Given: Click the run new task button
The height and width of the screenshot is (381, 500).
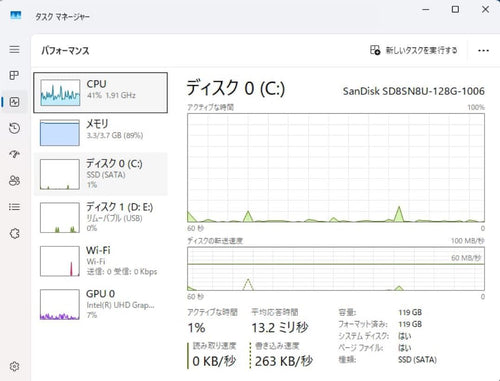Looking at the screenshot, I should (x=414, y=50).
